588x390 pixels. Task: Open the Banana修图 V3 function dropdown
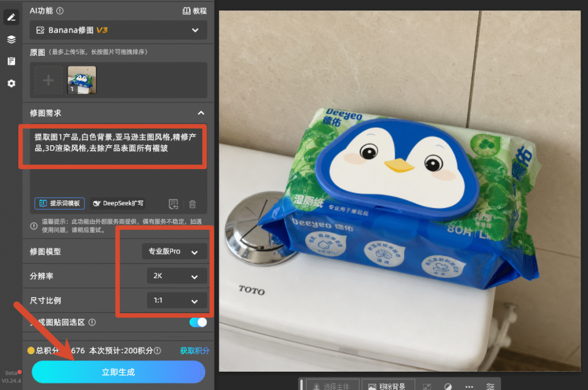click(x=118, y=30)
